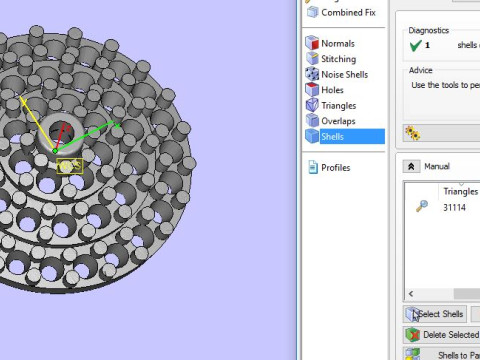Click the Overlaps cube icon
Screen dimensions: 480x360
(x=312, y=120)
